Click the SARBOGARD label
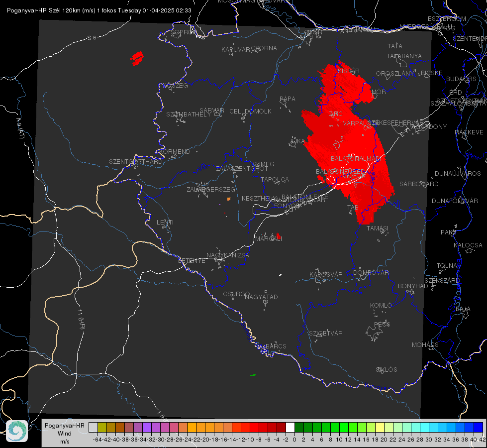This screenshot has height=448, width=487. pyautogui.click(x=419, y=184)
